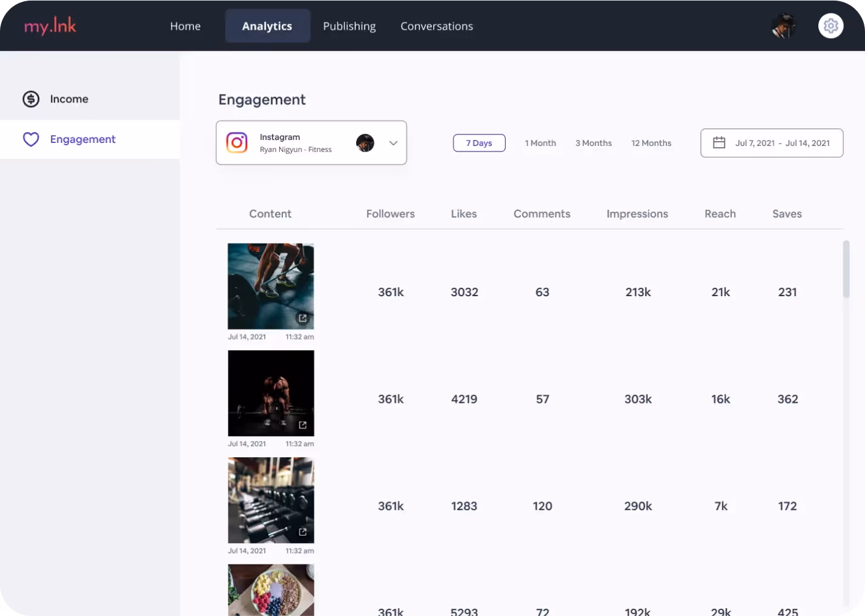Open the Jul 7 - Jul 14, 2021 date picker
Viewport: 865px width, 616px height.
(772, 143)
